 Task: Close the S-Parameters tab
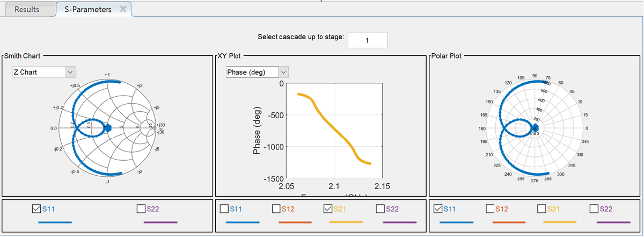(x=123, y=9)
